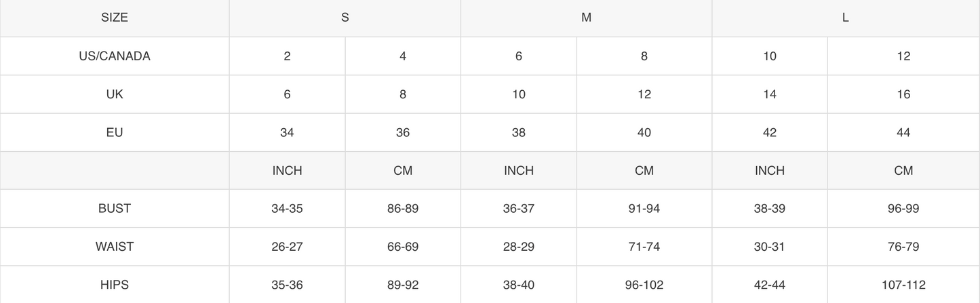Viewport: 980px width, 303px height.
Task: Select UK size 16 cell
Action: point(903,94)
